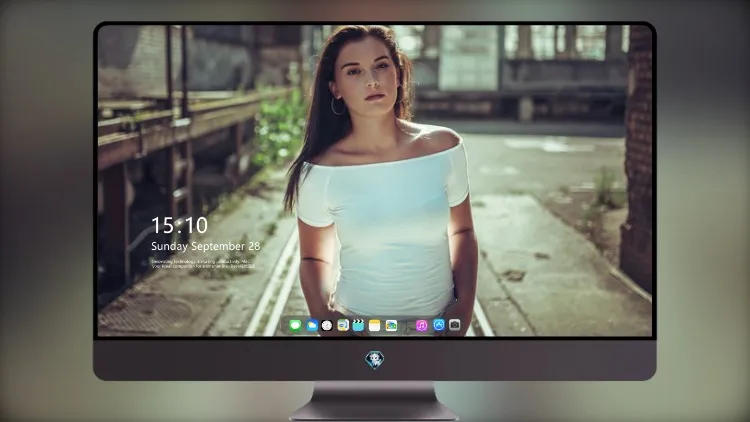The image size is (750, 422).
Task: Open the Weather app in dock
Action: click(x=312, y=326)
